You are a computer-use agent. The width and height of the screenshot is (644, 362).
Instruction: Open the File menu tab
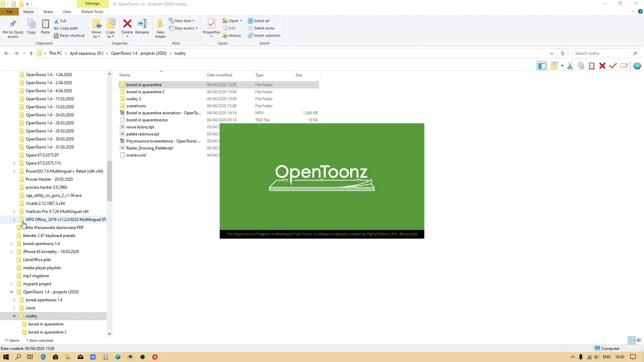point(9,12)
